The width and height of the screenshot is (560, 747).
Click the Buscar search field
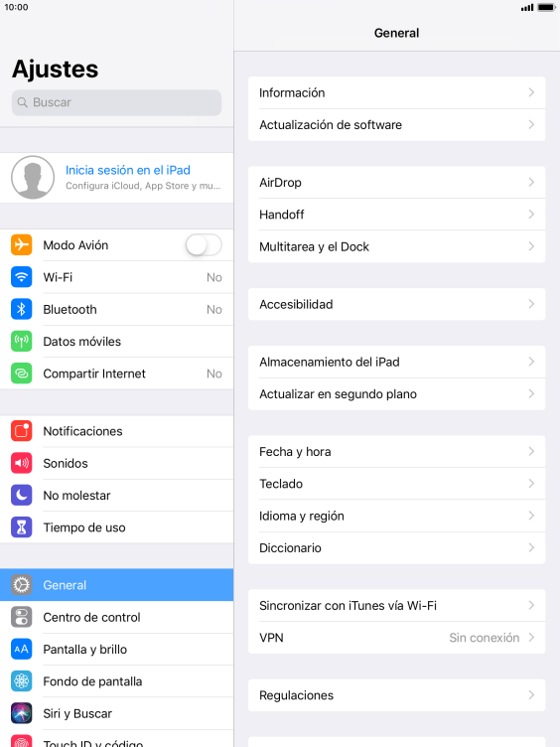click(x=117, y=102)
